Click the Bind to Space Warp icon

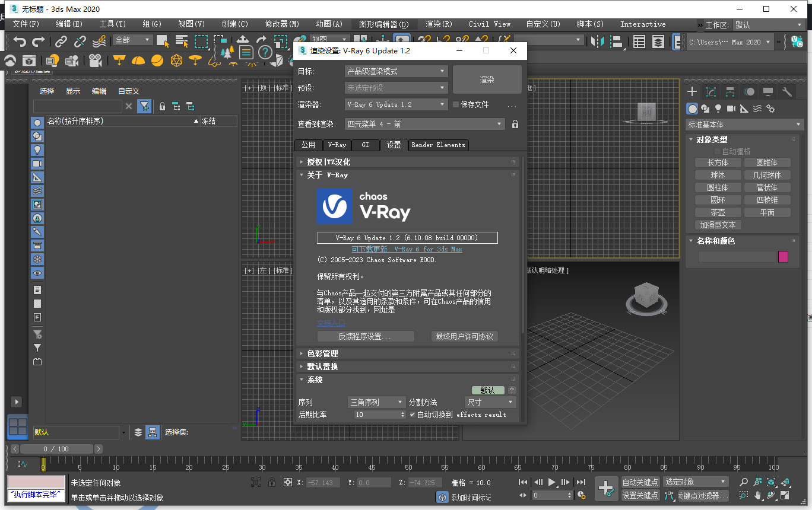100,42
